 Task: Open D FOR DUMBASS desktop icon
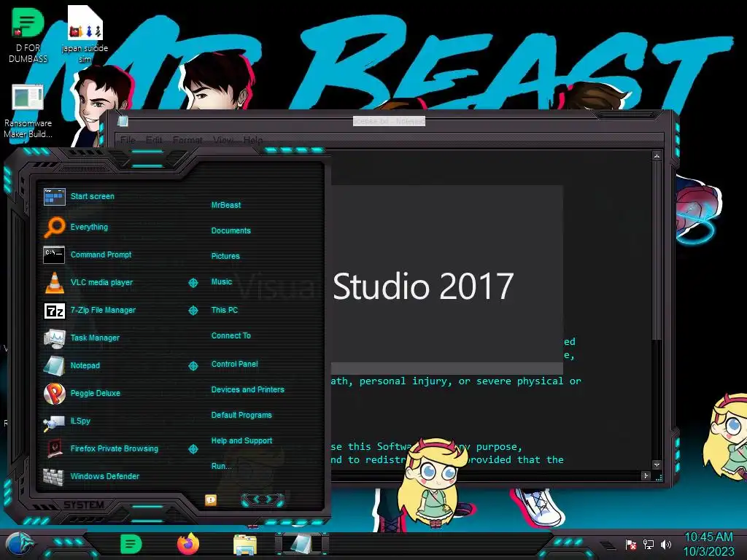[x=28, y=36]
